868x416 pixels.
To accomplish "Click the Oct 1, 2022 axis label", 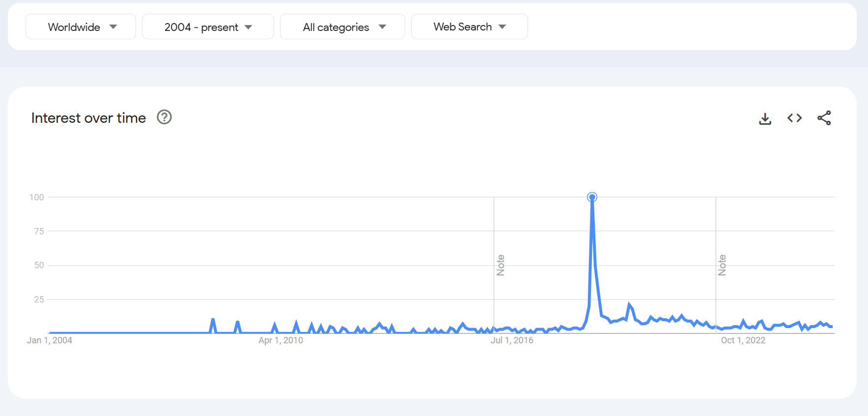I will click(x=743, y=340).
